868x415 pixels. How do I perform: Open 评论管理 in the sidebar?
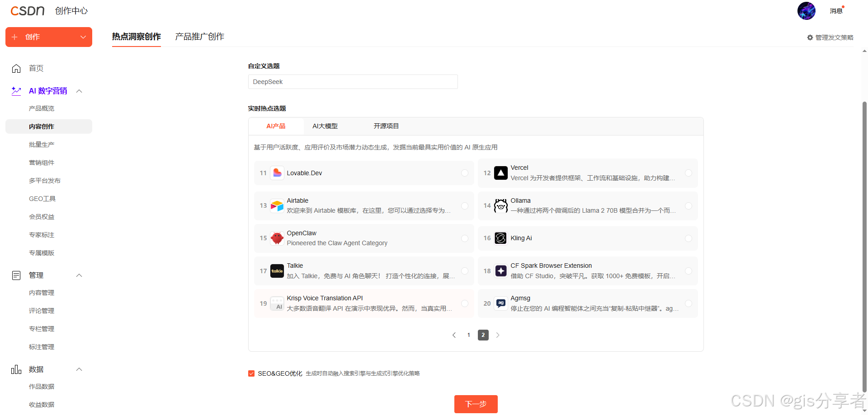(42, 311)
